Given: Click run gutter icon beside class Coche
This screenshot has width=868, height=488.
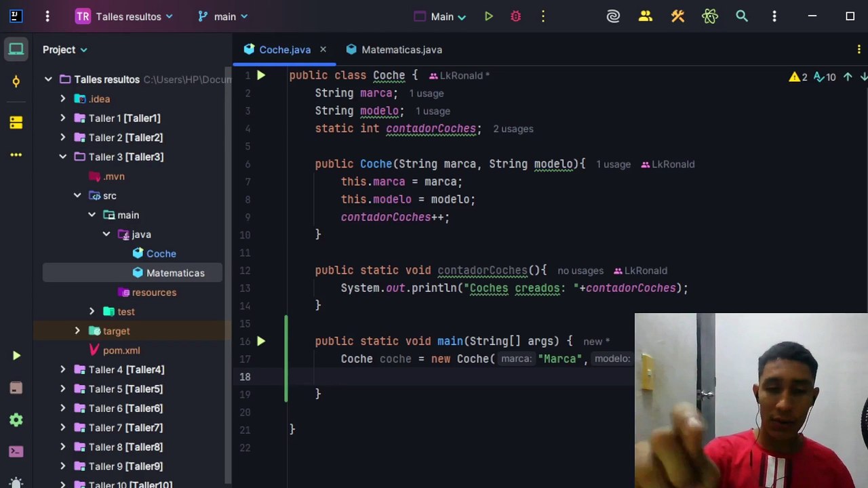Looking at the screenshot, I should [261, 75].
